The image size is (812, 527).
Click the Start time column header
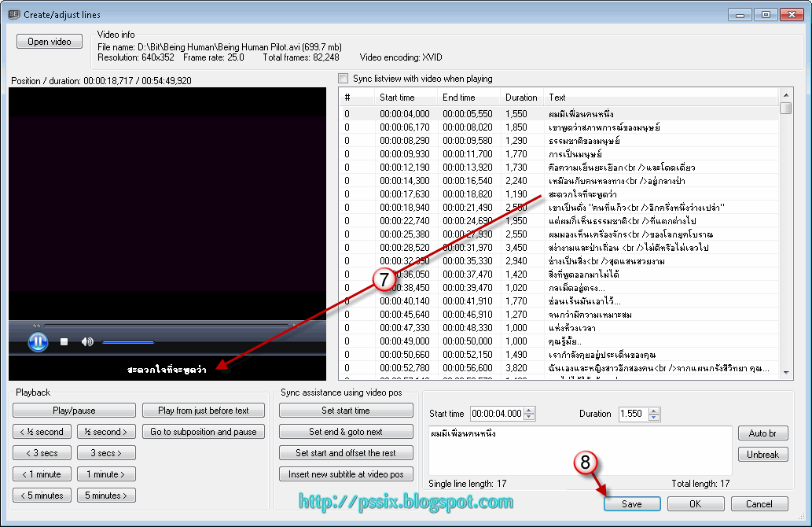point(406,98)
